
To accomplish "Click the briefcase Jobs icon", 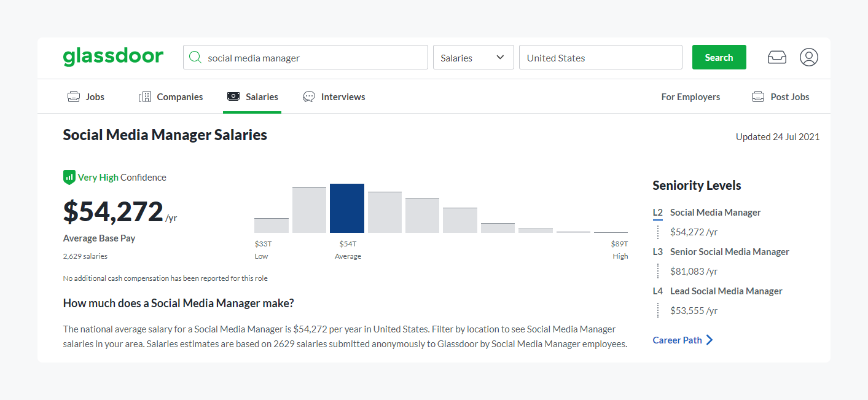I will click(x=74, y=96).
